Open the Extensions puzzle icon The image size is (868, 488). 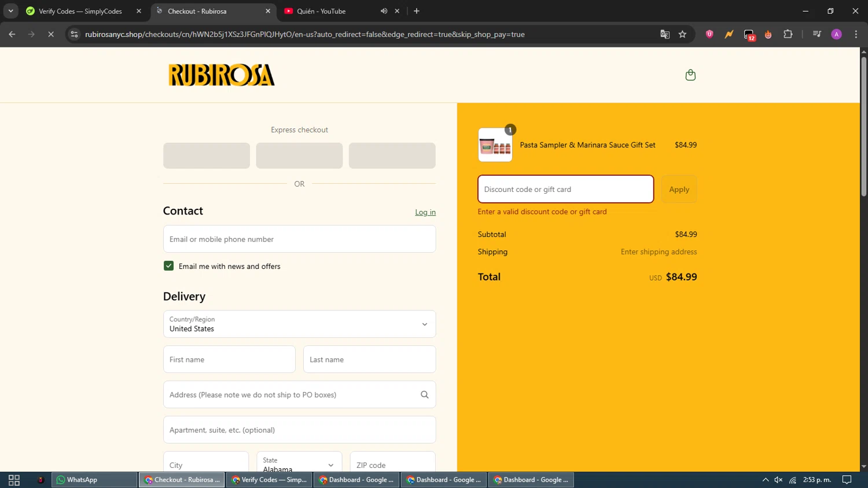point(788,34)
